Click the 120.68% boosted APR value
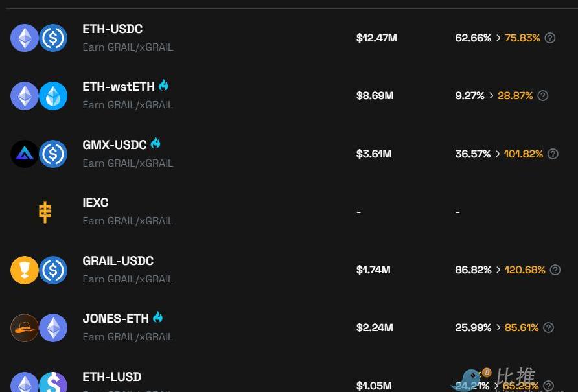Screen dimensions: 578x392 pyautogui.click(x=525, y=270)
